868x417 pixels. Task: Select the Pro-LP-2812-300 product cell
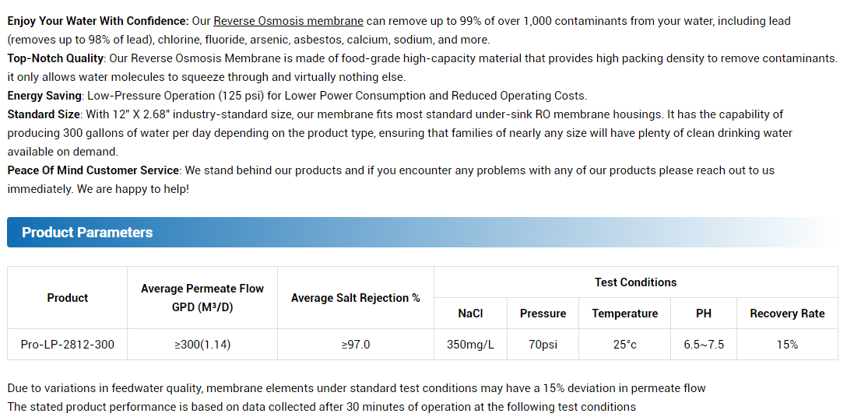(x=68, y=345)
